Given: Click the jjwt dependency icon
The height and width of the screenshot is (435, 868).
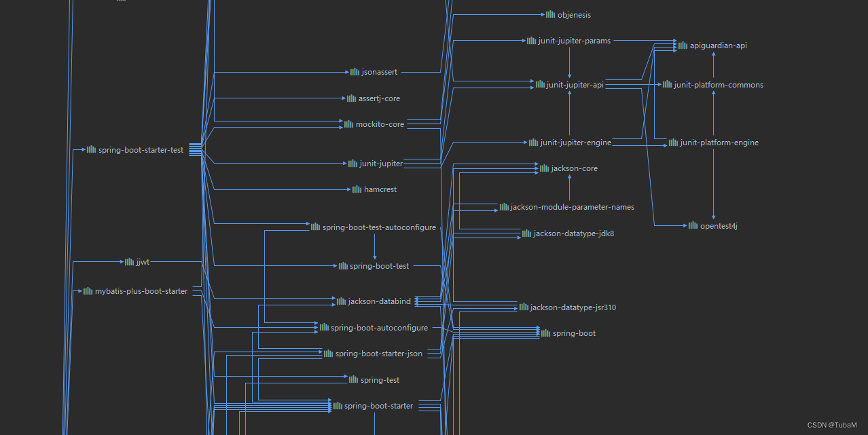Looking at the screenshot, I should (128, 261).
